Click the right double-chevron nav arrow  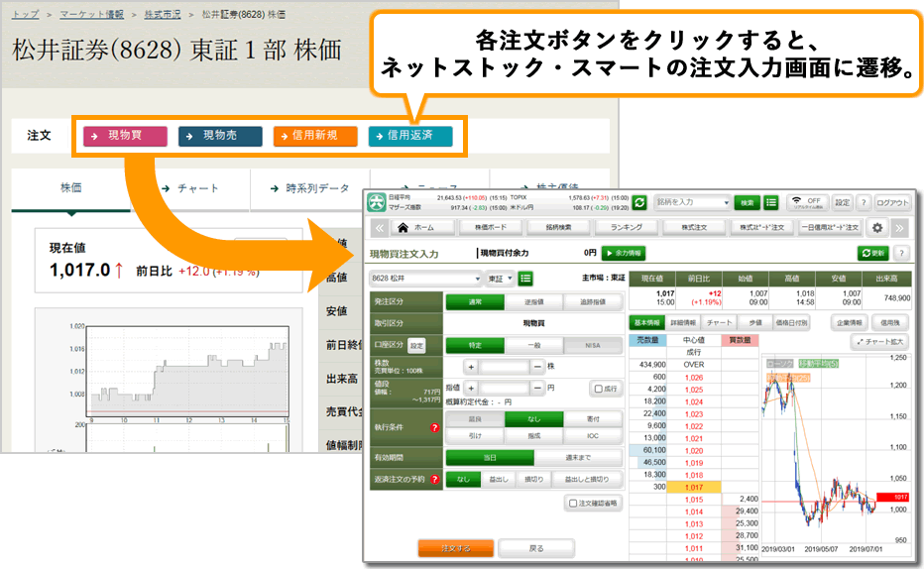coord(899,227)
